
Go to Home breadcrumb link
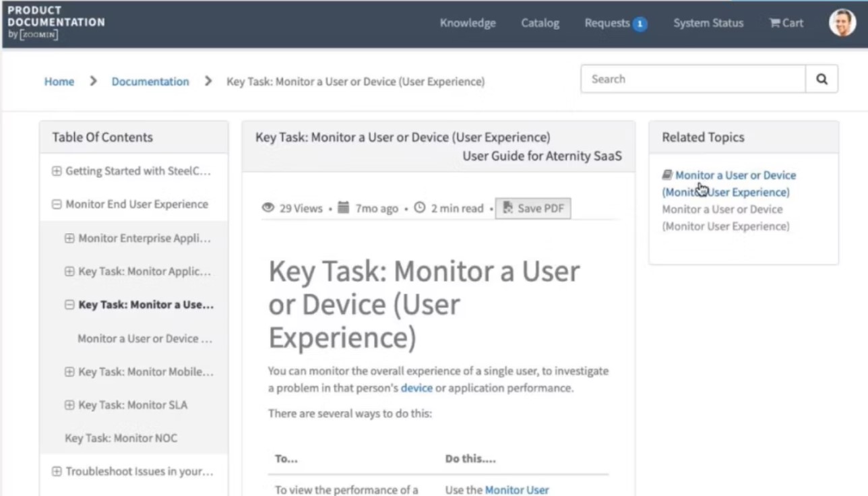pyautogui.click(x=59, y=82)
